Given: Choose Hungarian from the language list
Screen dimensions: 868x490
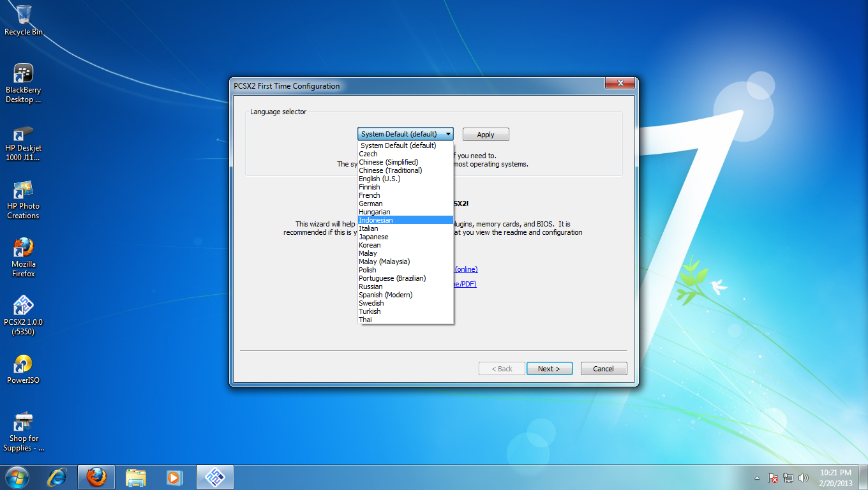Looking at the screenshot, I should (x=405, y=212).
